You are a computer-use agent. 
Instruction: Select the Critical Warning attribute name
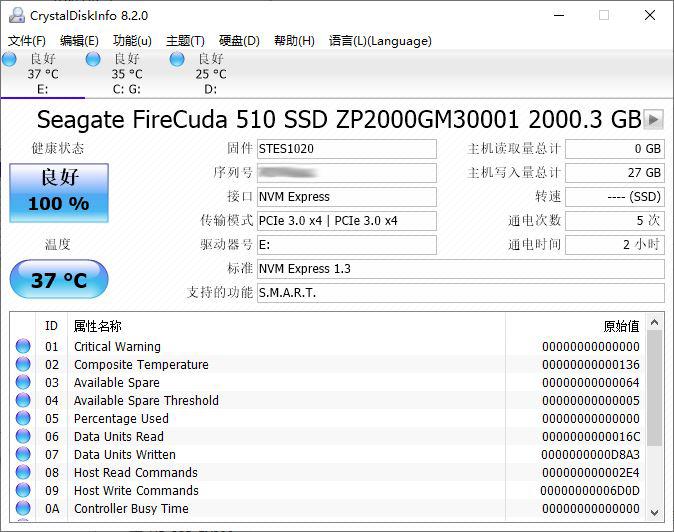click(117, 346)
